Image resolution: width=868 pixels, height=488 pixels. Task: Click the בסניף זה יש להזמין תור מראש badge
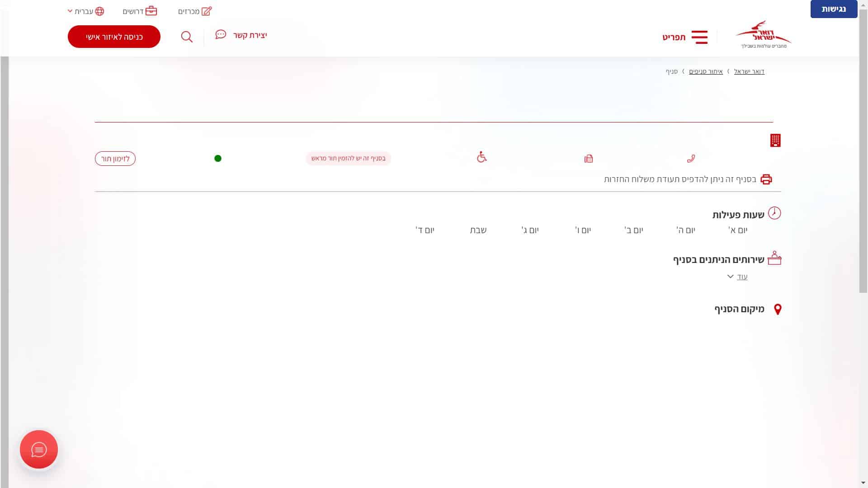pyautogui.click(x=348, y=158)
